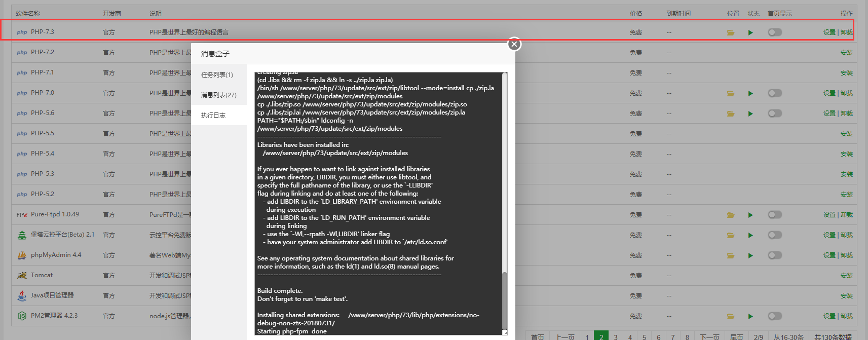Open the 堡塔云控平台 folder icon

[731, 235]
